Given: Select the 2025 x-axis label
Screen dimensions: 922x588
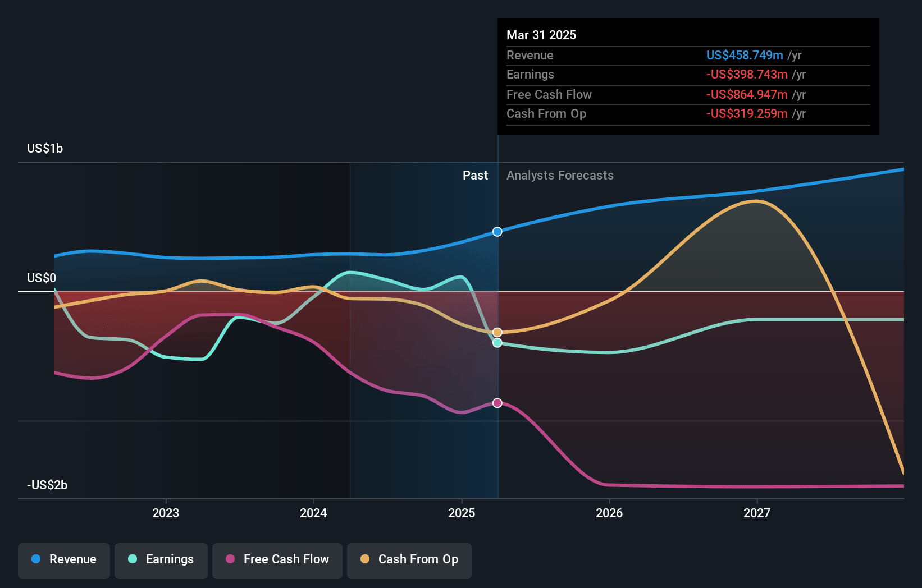Looking at the screenshot, I should pos(462,513).
